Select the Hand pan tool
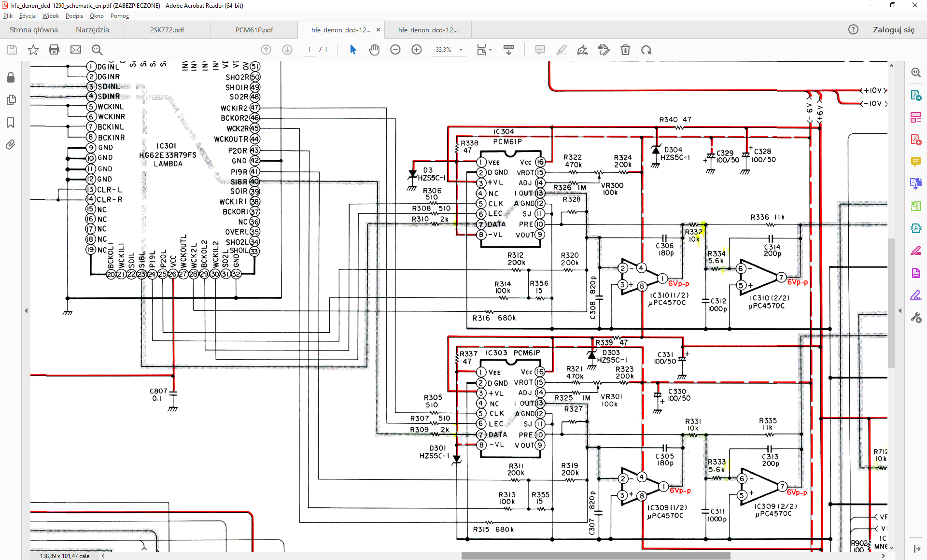 click(x=374, y=50)
